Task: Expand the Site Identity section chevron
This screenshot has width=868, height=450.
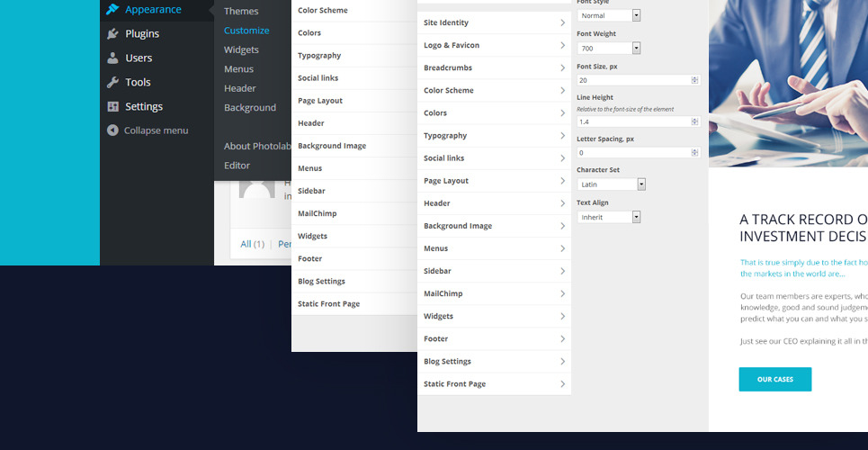Action: pyautogui.click(x=562, y=22)
